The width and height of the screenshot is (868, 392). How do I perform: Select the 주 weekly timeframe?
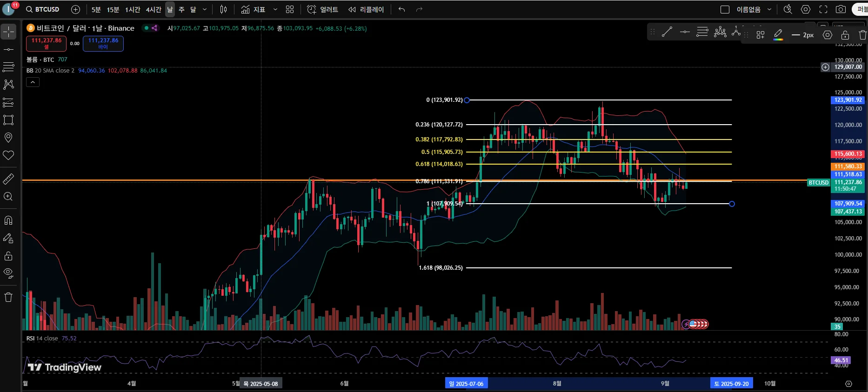[181, 9]
